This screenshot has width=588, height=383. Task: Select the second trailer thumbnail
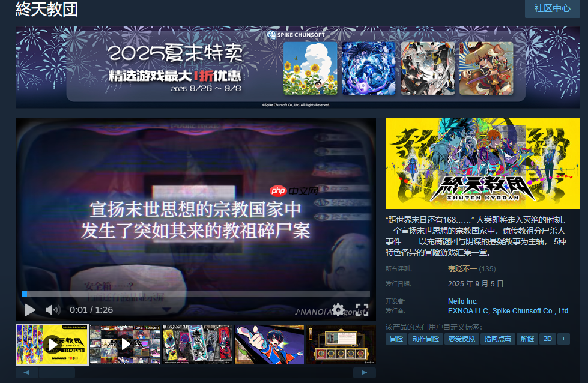(124, 345)
